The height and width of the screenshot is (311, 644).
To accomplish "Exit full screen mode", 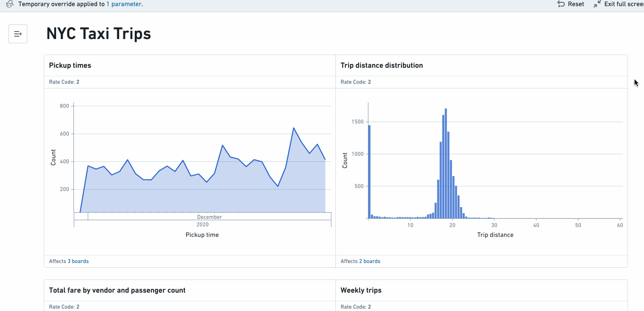I will (x=619, y=4).
